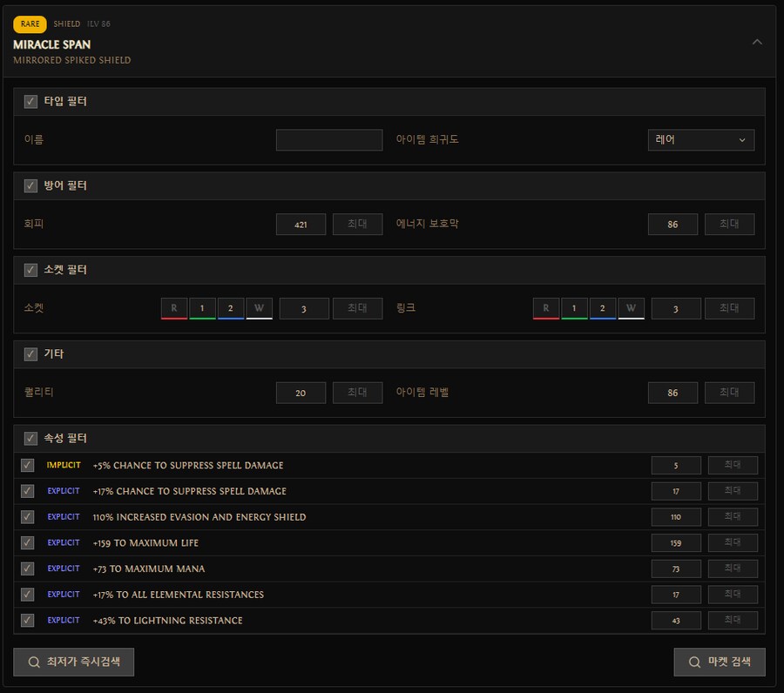The width and height of the screenshot is (784, 693).
Task: Disable the 소켓 필터 checkbox
Action: 30,270
